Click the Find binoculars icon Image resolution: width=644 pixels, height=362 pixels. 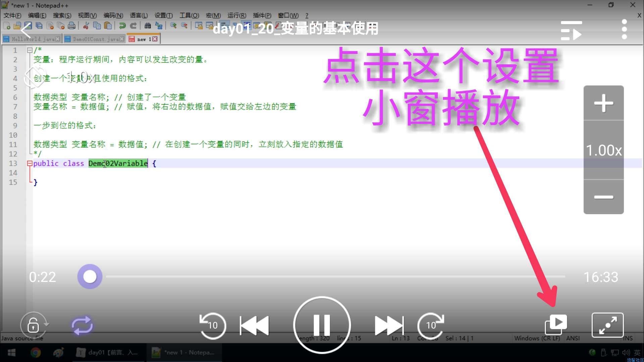(148, 25)
